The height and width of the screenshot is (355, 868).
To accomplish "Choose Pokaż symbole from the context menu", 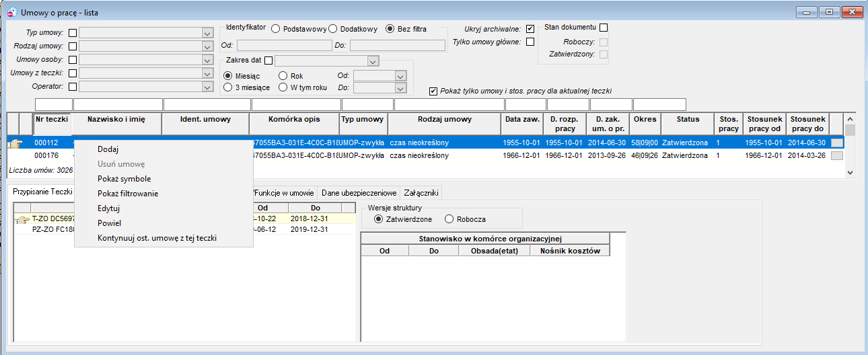I will coord(164,179).
